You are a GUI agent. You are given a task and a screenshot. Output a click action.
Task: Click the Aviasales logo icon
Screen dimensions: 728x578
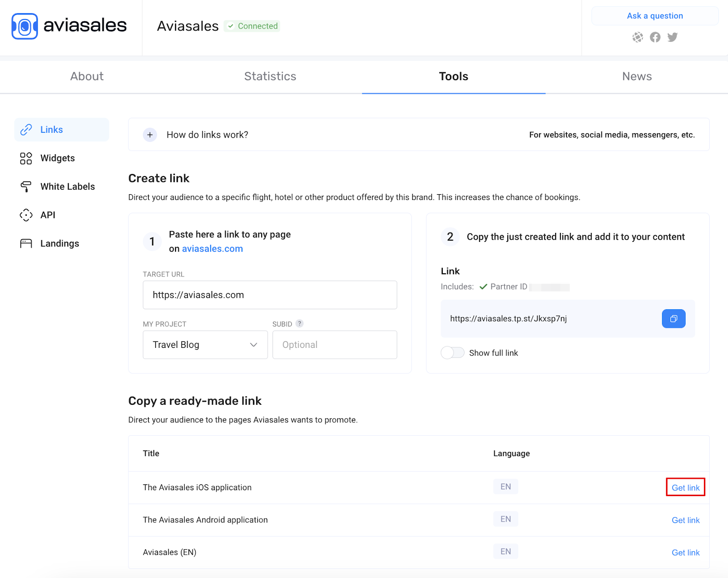tap(25, 26)
